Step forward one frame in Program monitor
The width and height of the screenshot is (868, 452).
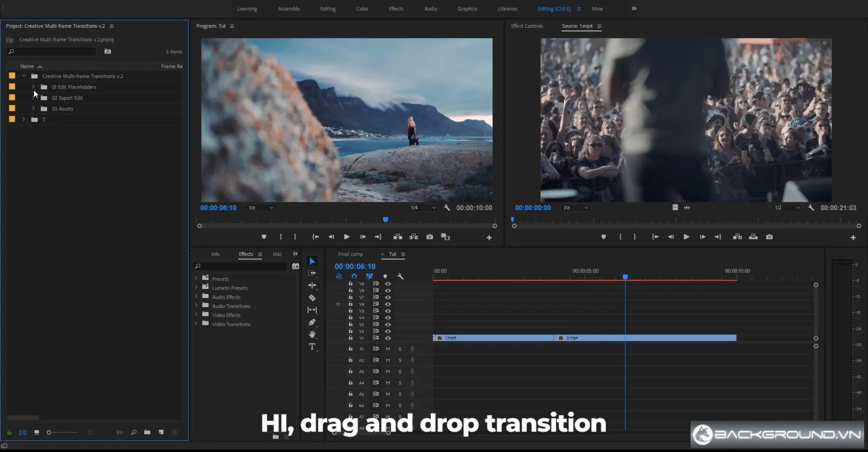363,237
